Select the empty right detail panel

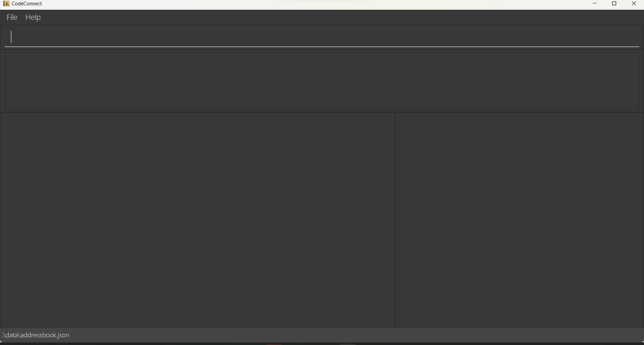tap(520, 220)
